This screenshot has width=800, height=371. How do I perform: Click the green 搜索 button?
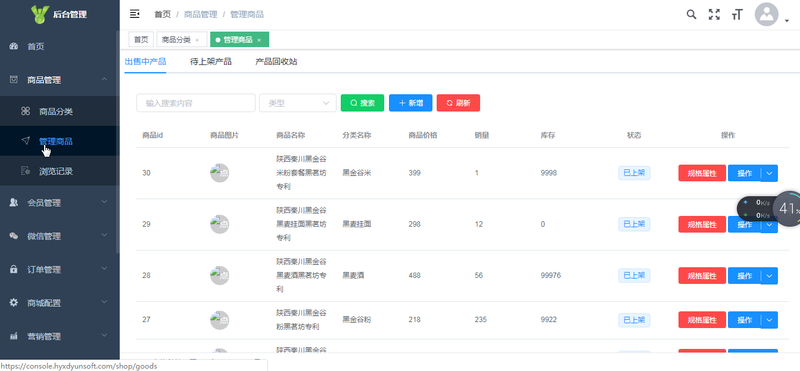coord(362,103)
